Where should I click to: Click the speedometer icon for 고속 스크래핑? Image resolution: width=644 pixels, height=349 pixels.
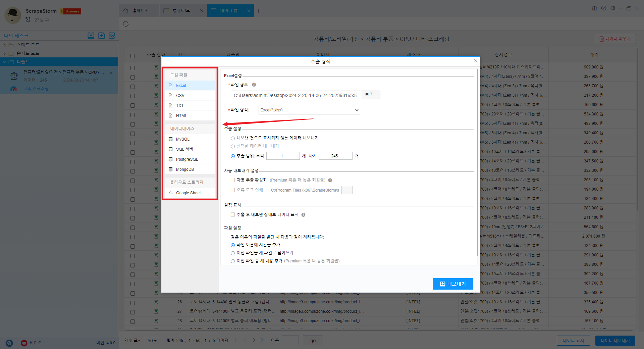point(13,89)
